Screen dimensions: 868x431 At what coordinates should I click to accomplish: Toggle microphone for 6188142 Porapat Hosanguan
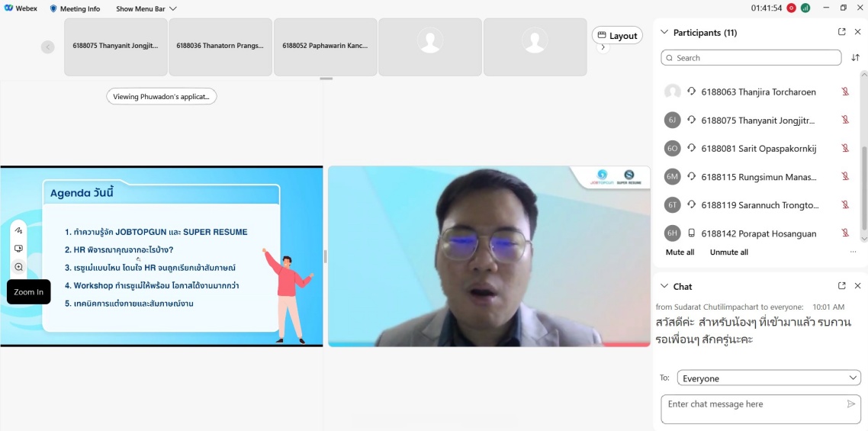[845, 233]
